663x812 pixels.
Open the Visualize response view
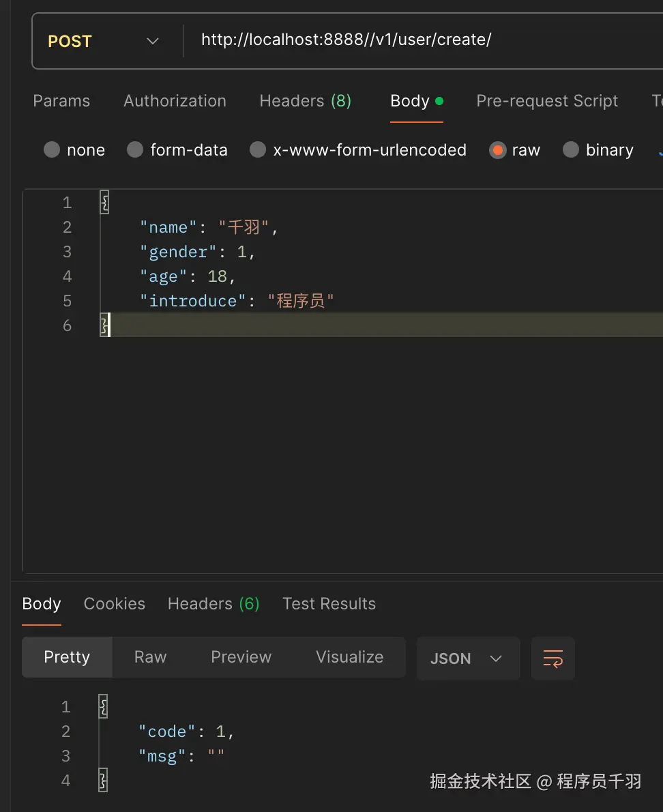coord(349,657)
